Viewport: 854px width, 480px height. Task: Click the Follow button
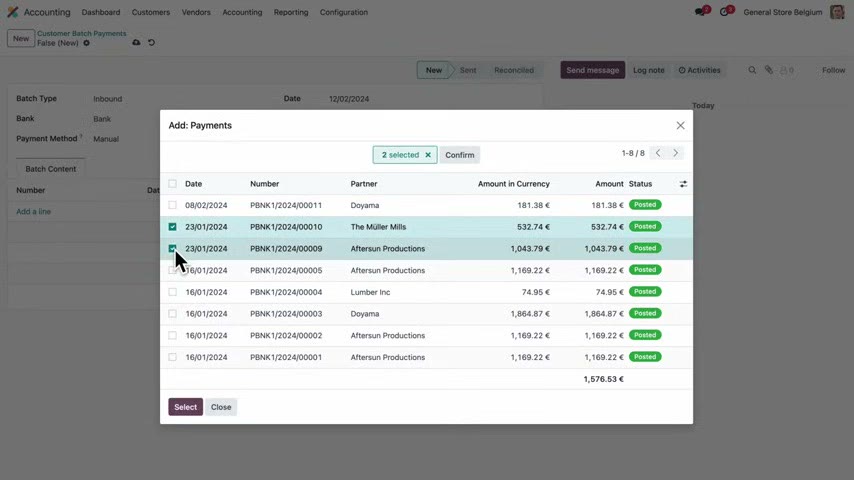tap(833, 70)
